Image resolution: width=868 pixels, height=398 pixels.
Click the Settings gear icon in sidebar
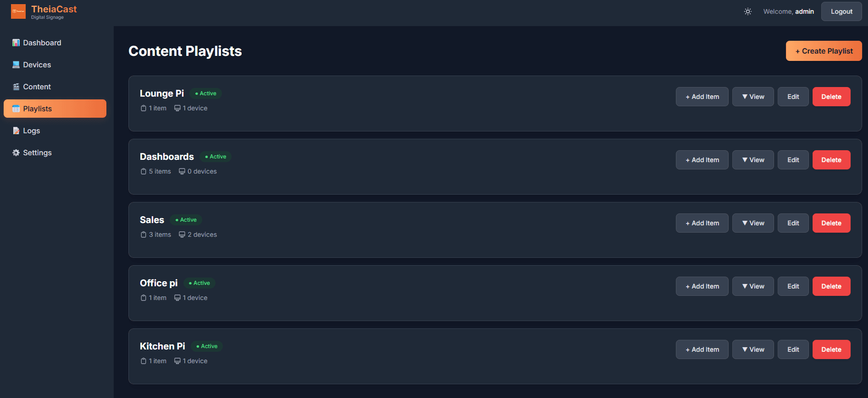[16, 153]
